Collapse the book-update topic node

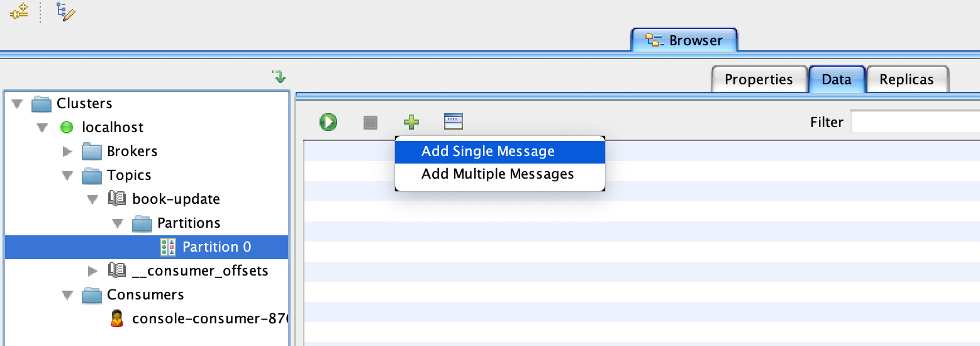click(x=93, y=199)
